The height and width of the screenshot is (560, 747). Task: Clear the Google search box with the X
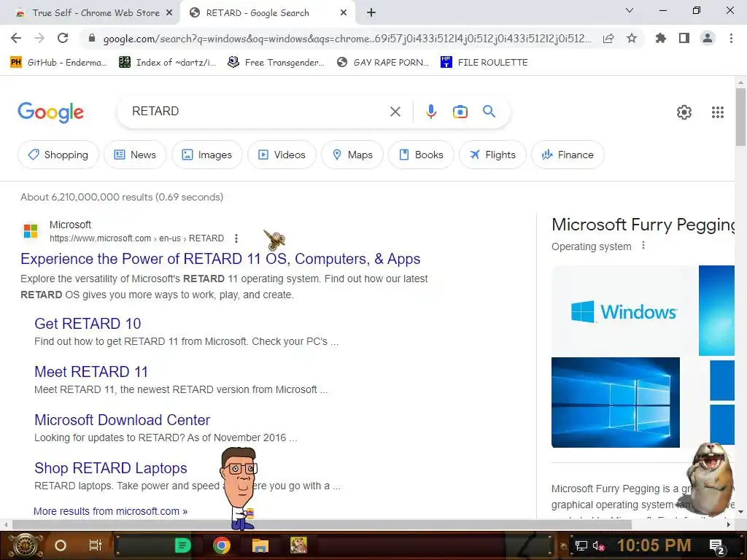pos(395,112)
